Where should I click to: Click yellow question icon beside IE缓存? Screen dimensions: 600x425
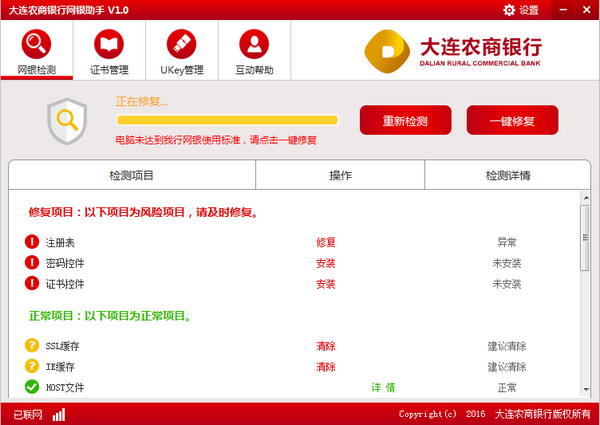tap(32, 366)
